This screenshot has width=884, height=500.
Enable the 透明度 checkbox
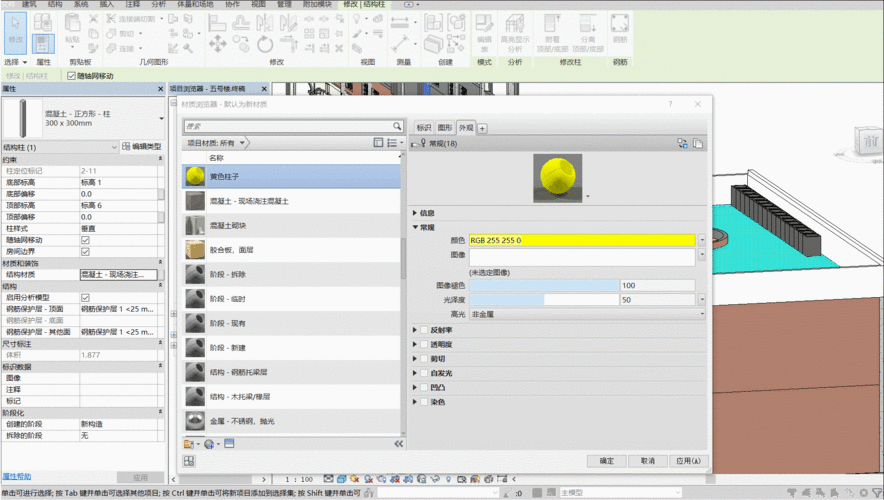pos(424,344)
